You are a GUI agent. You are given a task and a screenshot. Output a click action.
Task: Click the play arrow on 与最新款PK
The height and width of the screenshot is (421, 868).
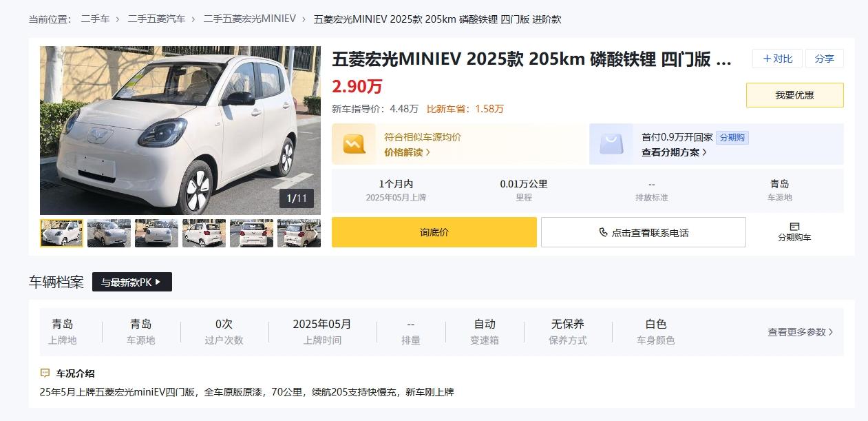pos(158,282)
